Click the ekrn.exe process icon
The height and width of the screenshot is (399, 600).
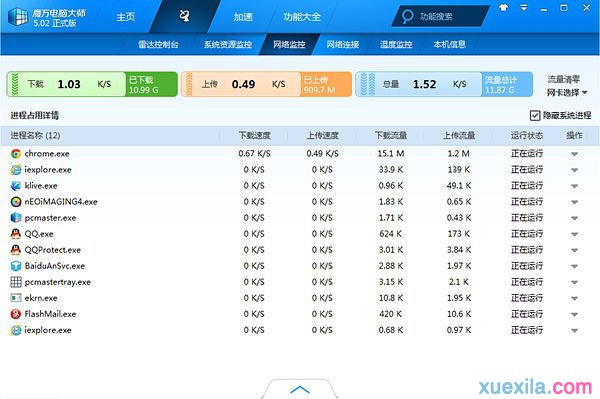[x=16, y=298]
